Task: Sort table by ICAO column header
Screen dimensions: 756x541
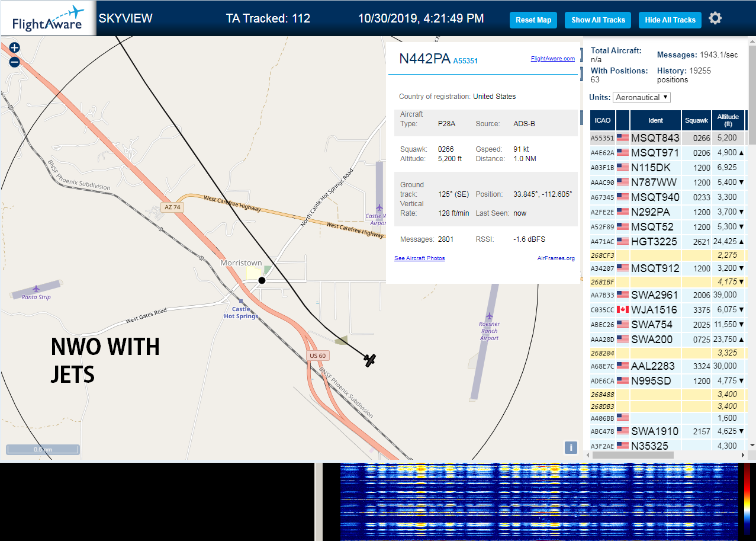Action: (603, 120)
